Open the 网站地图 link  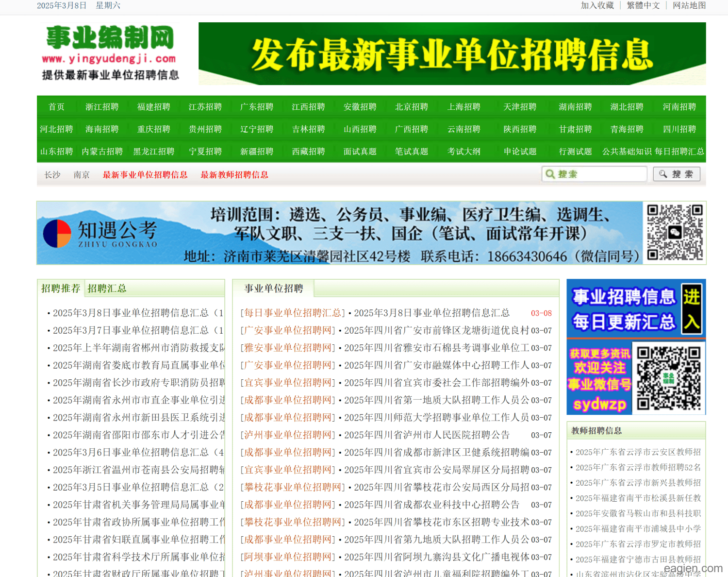689,5
